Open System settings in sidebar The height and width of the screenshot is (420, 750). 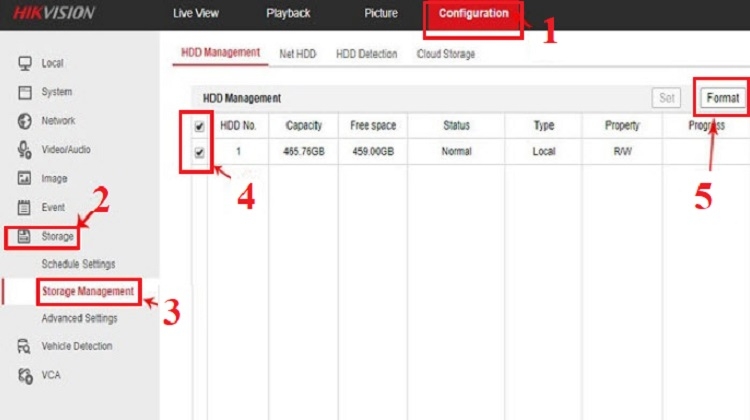click(x=56, y=92)
